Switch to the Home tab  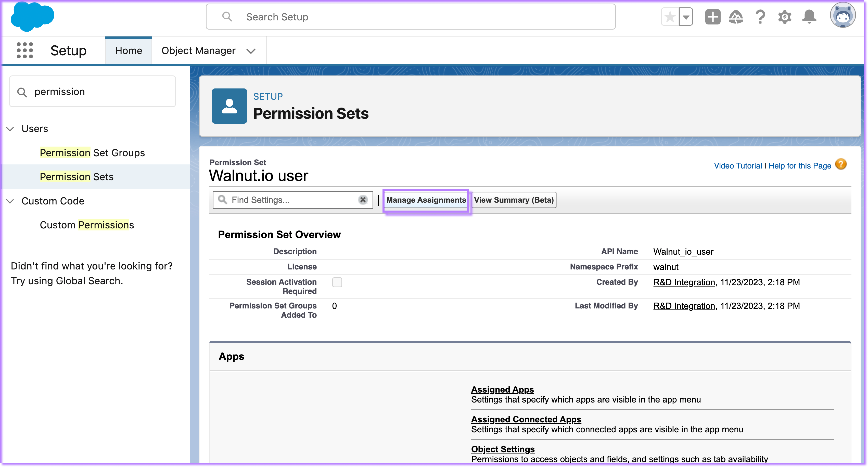[x=128, y=50]
